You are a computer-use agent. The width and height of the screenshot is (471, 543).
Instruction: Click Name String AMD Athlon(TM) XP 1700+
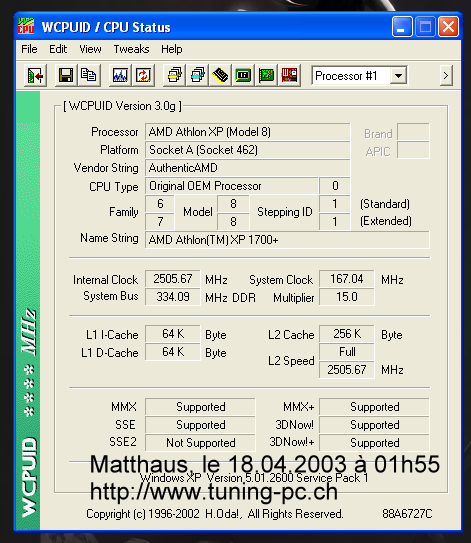[x=287, y=240]
